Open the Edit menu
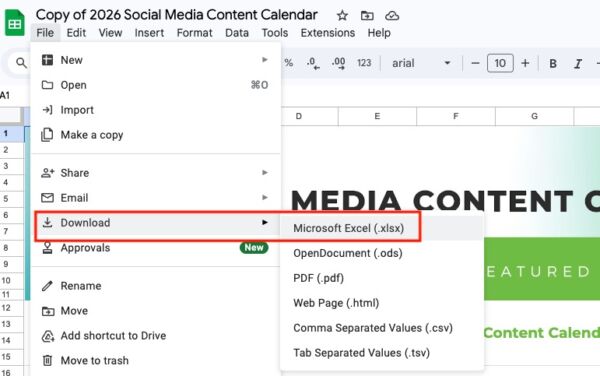This screenshot has width=600, height=376. coord(76,33)
